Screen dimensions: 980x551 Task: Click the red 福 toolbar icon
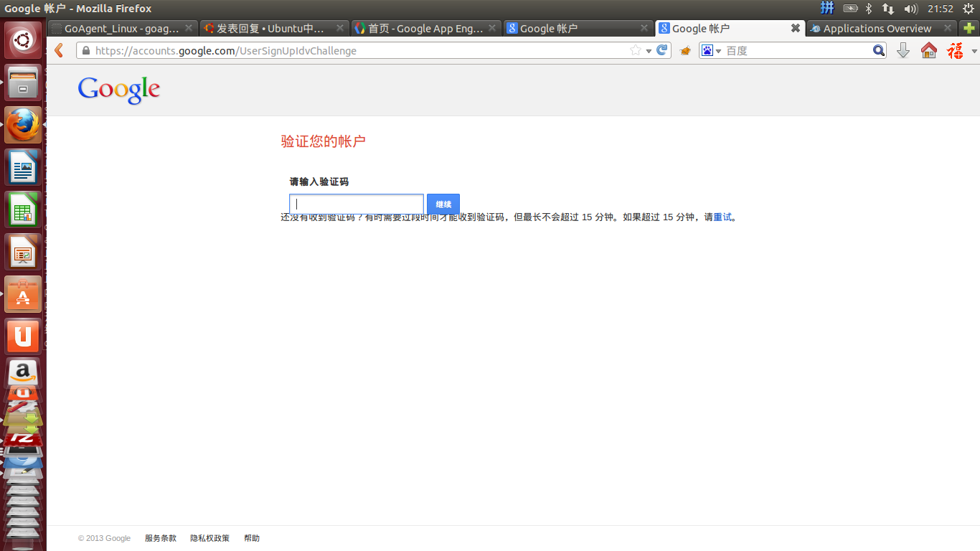(x=955, y=50)
